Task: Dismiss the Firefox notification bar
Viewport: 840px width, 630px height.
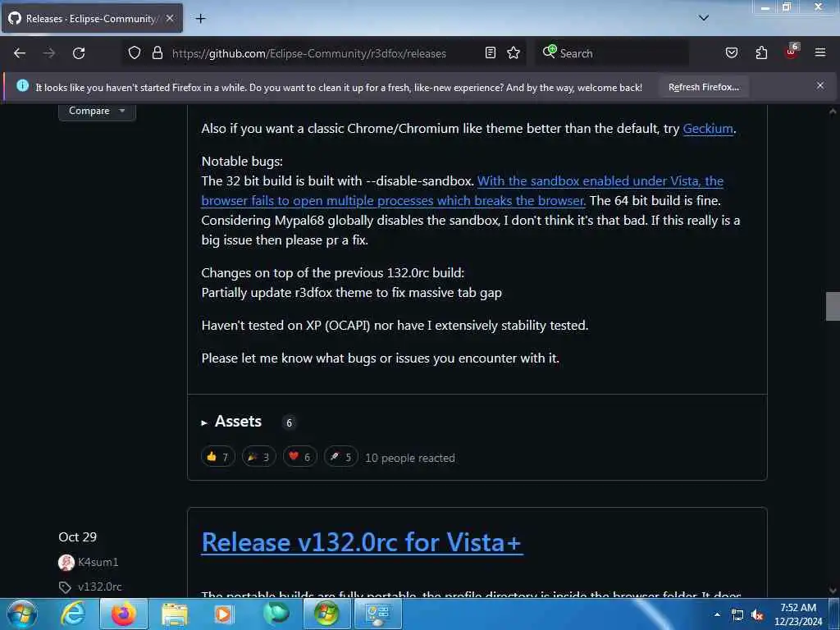Action: (820, 85)
